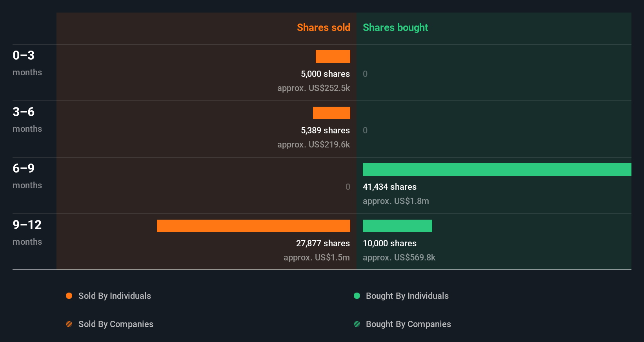Click the 41,434 shares value
Viewport: 644px width, 342px height.
click(x=389, y=187)
